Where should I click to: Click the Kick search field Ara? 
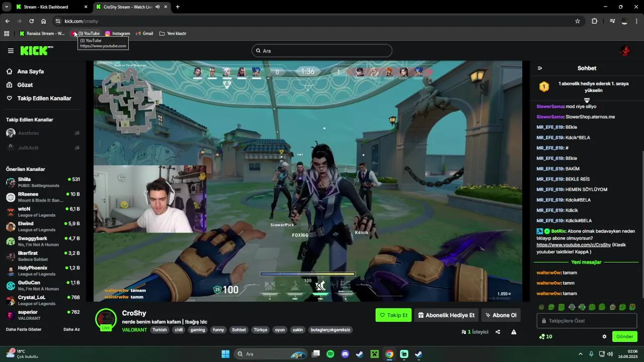(322, 51)
